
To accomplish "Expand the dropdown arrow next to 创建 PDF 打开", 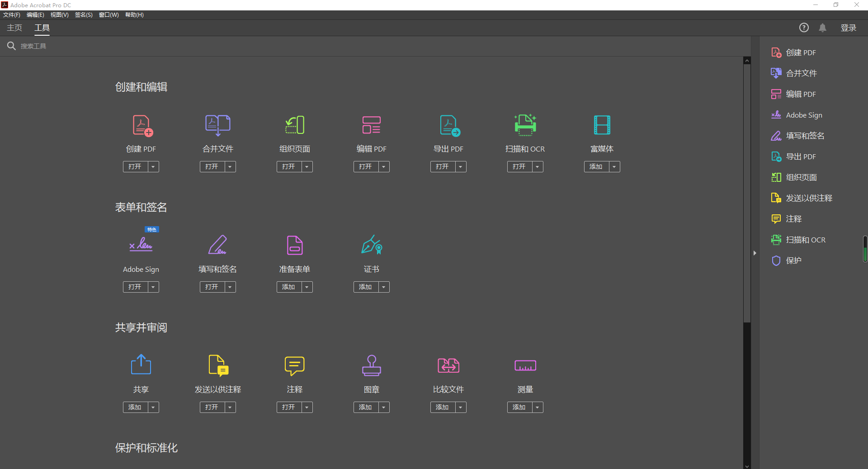I will point(153,167).
